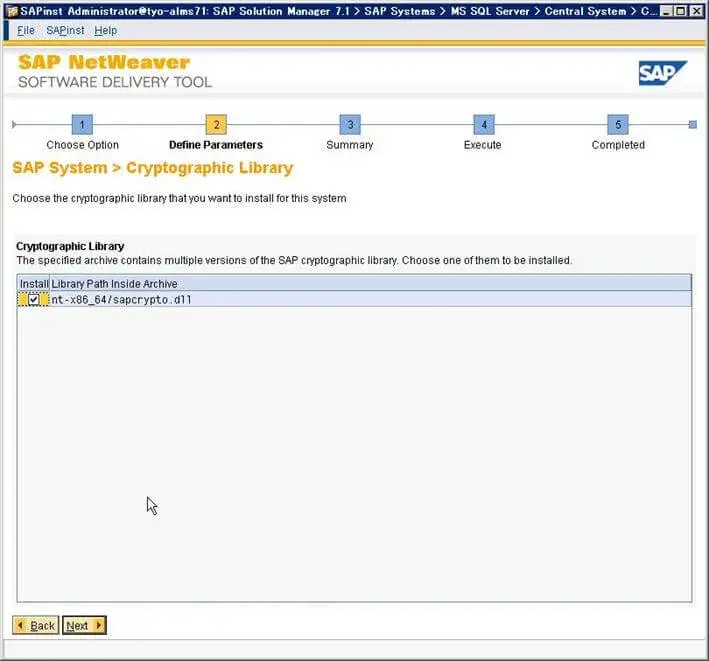The height and width of the screenshot is (661, 709).
Task: Open the Help menu
Action: coord(105,30)
